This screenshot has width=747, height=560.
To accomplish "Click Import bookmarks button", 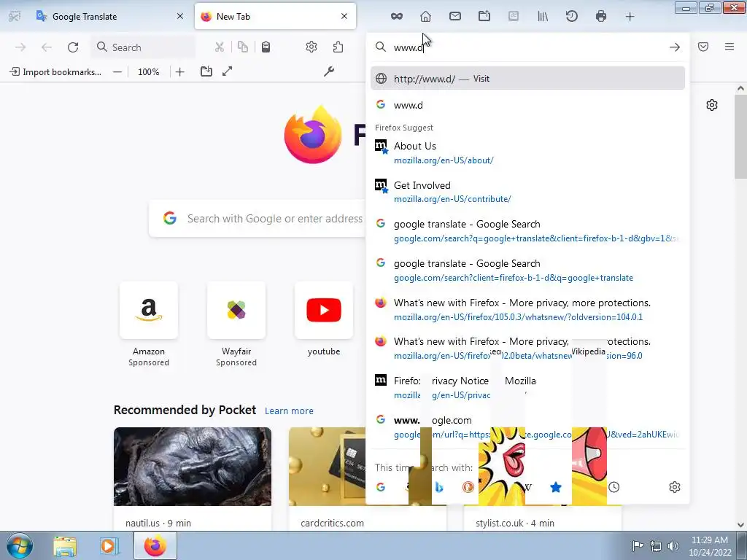I will 55,72.
